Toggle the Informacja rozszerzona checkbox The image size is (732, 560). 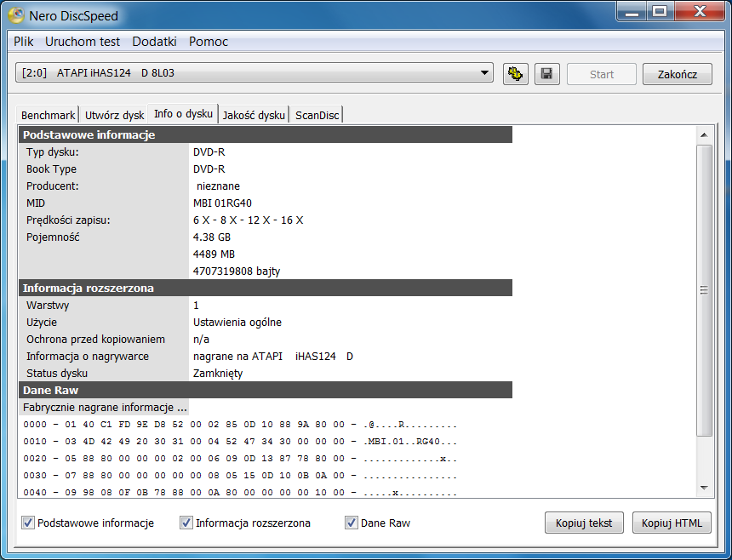pyautogui.click(x=186, y=523)
